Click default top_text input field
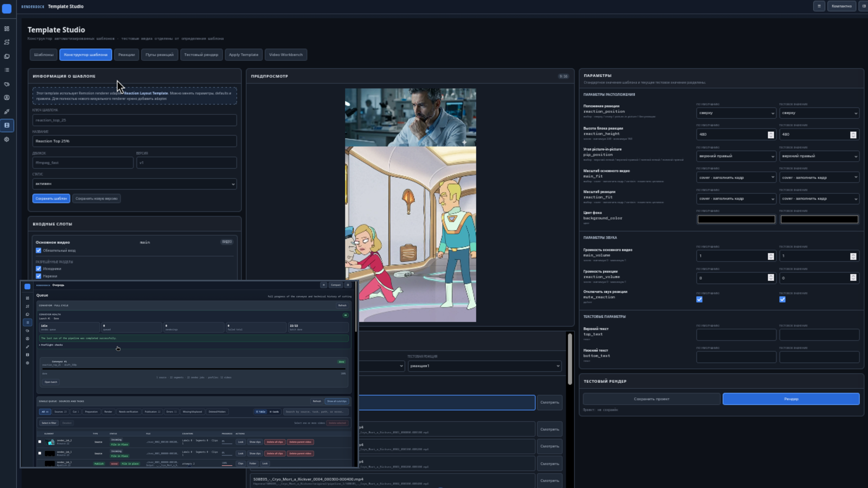The width and height of the screenshot is (868, 488). (x=736, y=335)
